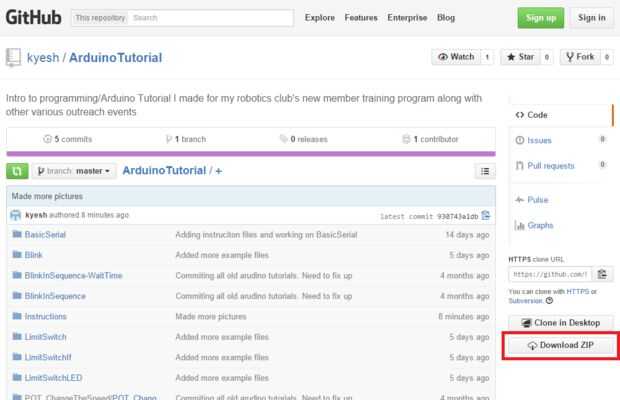View the 1 contributor link
Viewport: 620px width, 400px height.
click(x=430, y=139)
